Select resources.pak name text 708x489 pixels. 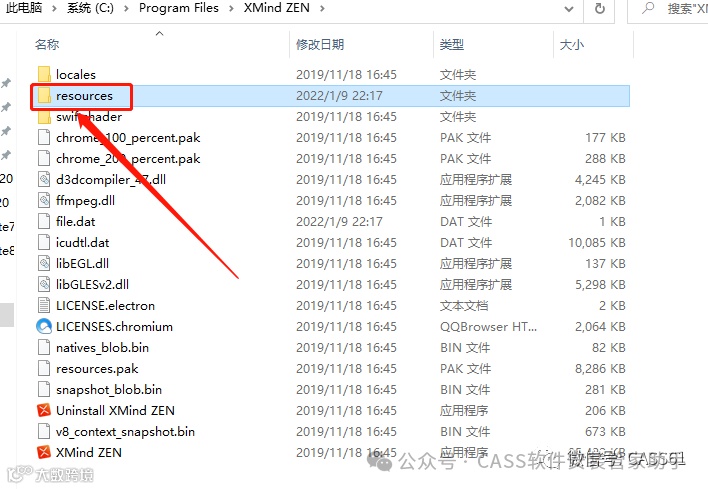pos(97,369)
